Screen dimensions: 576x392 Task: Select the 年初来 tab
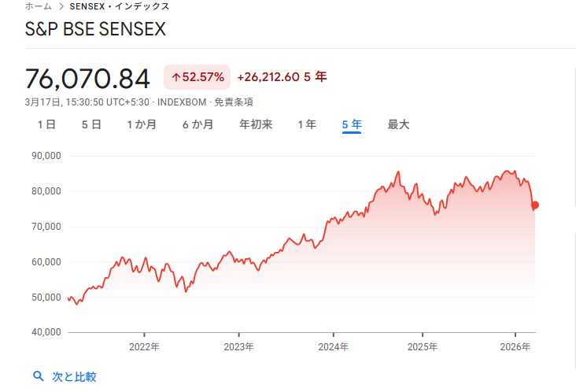point(256,124)
